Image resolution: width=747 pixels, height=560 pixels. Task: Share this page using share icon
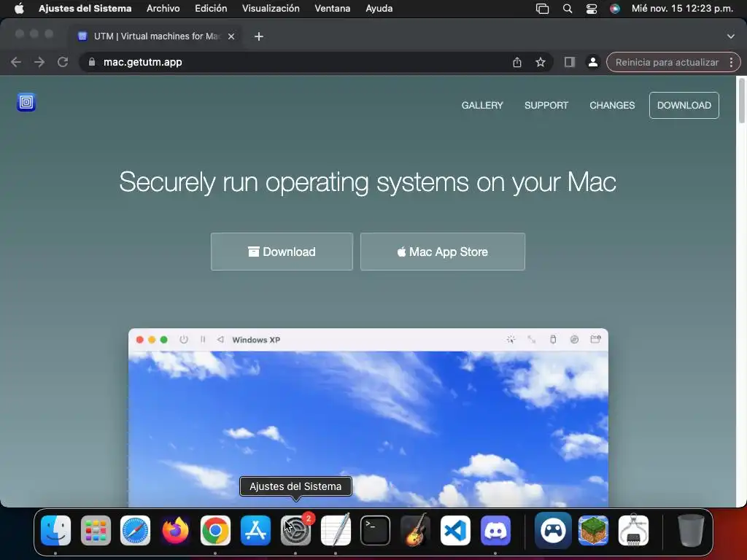tap(517, 62)
